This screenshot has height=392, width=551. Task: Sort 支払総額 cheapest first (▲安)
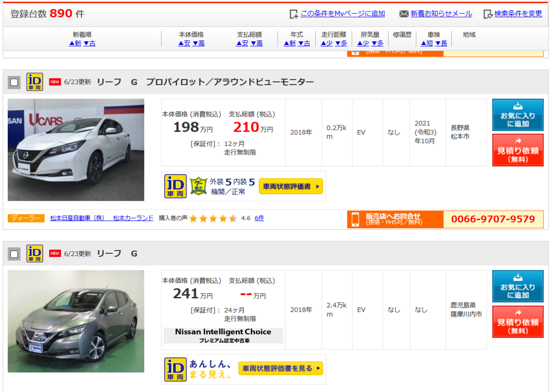coord(242,43)
